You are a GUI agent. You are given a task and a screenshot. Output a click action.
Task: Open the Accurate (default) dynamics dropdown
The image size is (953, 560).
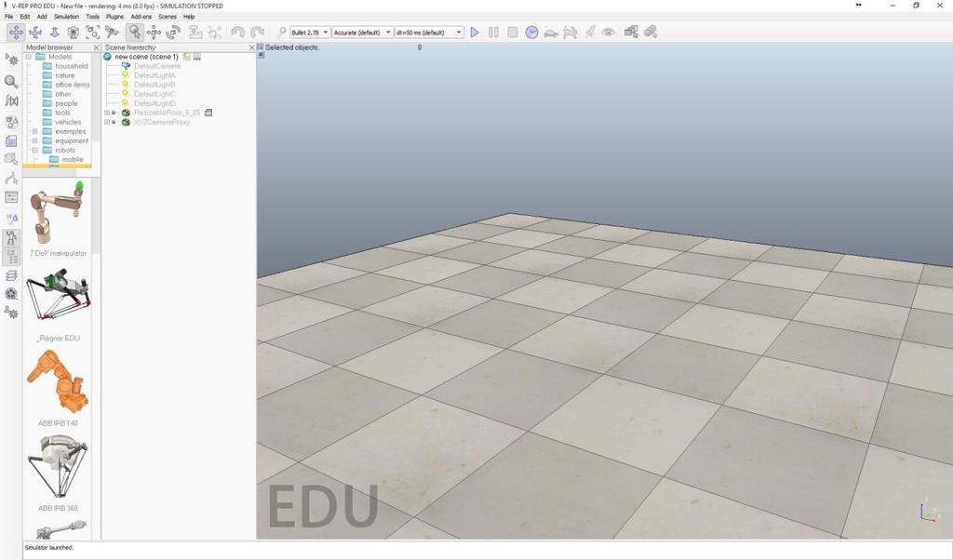click(x=362, y=33)
